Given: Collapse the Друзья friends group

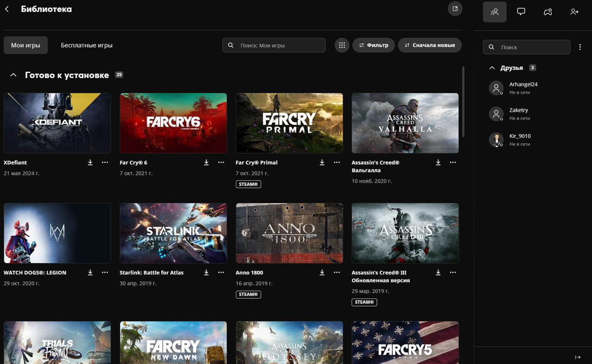Looking at the screenshot, I should click(x=492, y=68).
